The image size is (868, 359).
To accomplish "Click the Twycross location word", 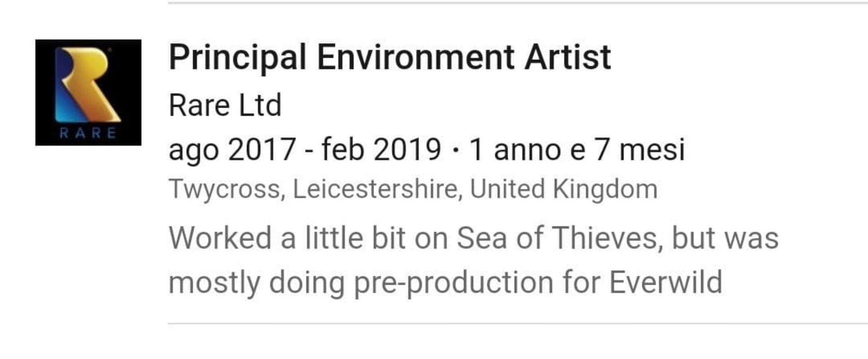I will [225, 190].
